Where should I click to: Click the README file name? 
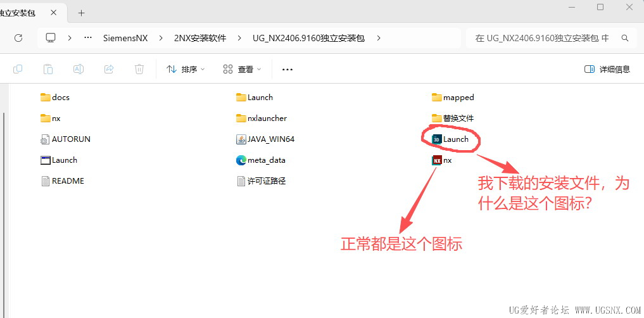(68, 181)
